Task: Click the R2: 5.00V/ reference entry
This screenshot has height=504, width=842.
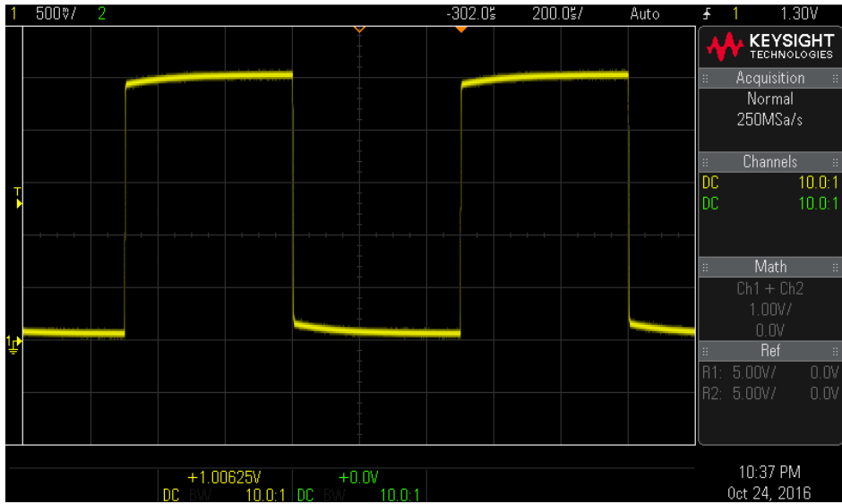Action: pos(739,393)
